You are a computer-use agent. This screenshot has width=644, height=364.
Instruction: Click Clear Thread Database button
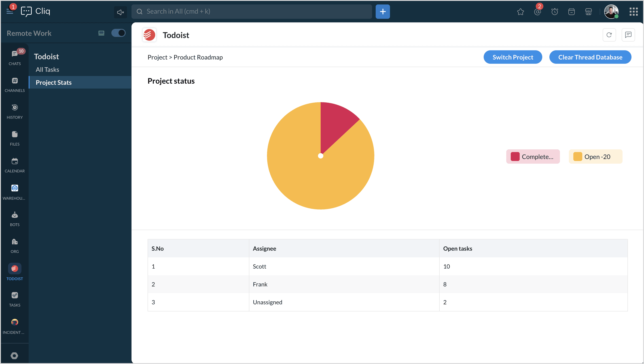click(590, 57)
